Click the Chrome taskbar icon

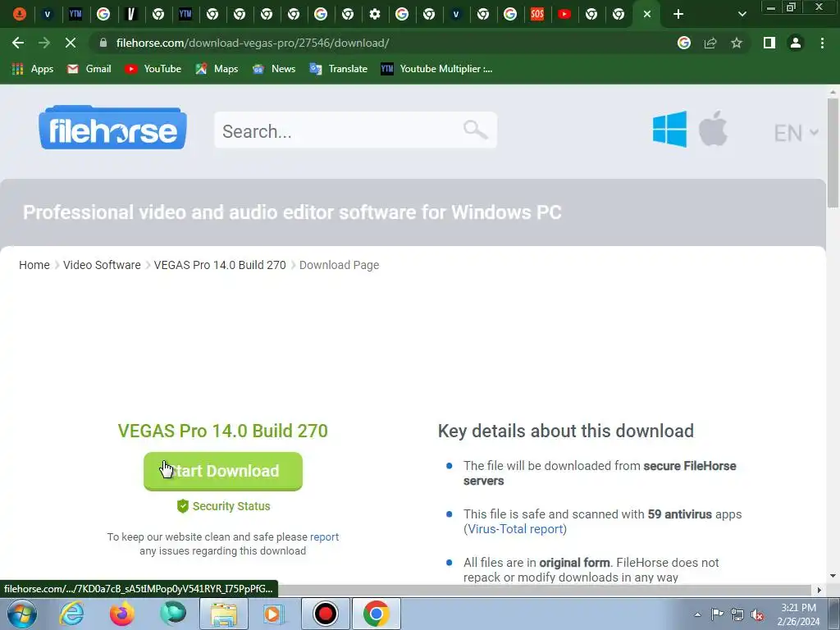pyautogui.click(x=376, y=614)
